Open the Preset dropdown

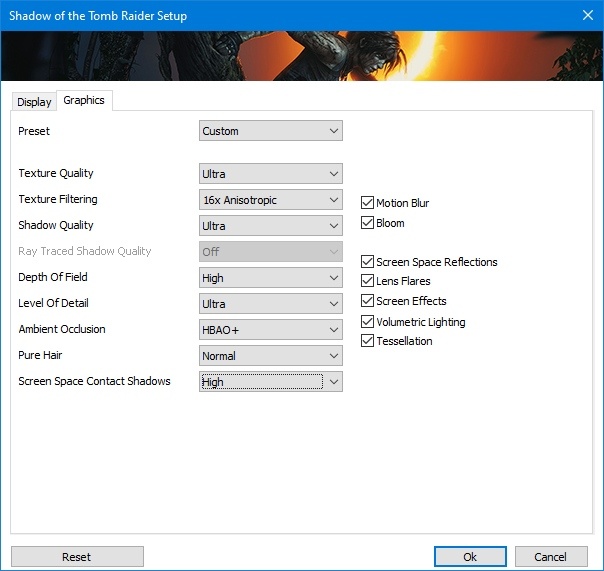271,131
